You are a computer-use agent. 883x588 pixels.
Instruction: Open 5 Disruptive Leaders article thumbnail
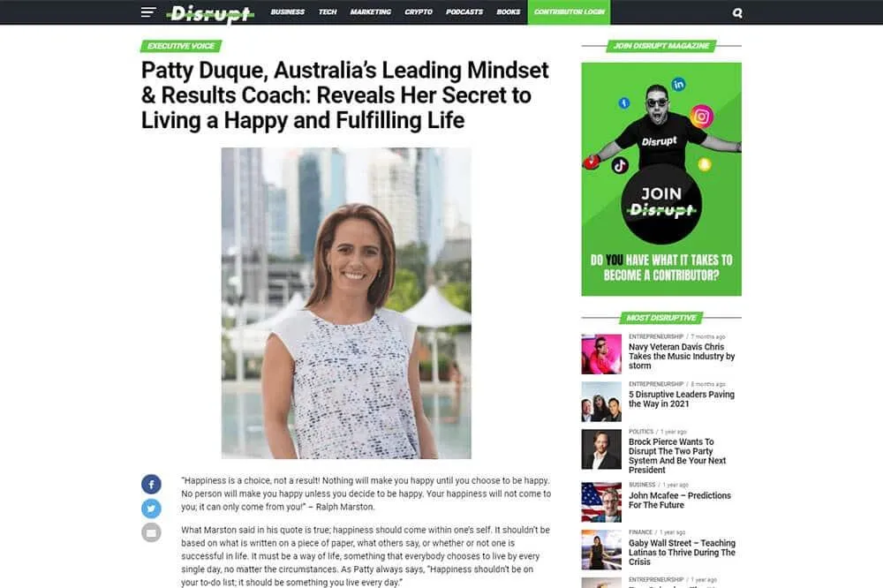click(600, 402)
